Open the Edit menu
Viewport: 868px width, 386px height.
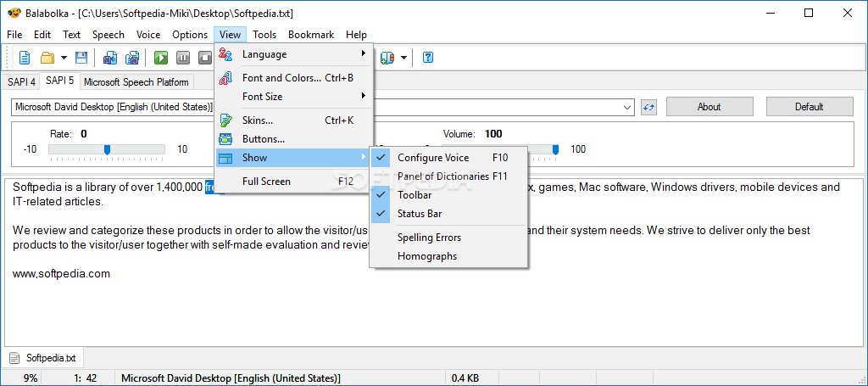pyautogui.click(x=42, y=34)
